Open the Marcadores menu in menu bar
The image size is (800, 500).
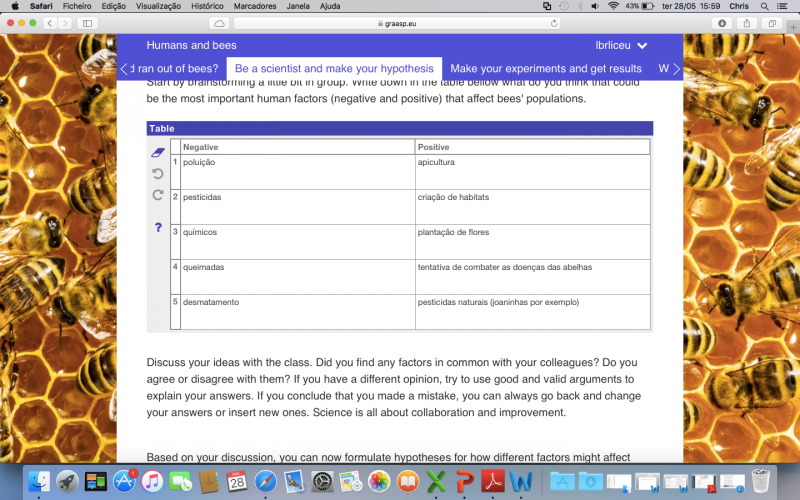[x=254, y=6]
